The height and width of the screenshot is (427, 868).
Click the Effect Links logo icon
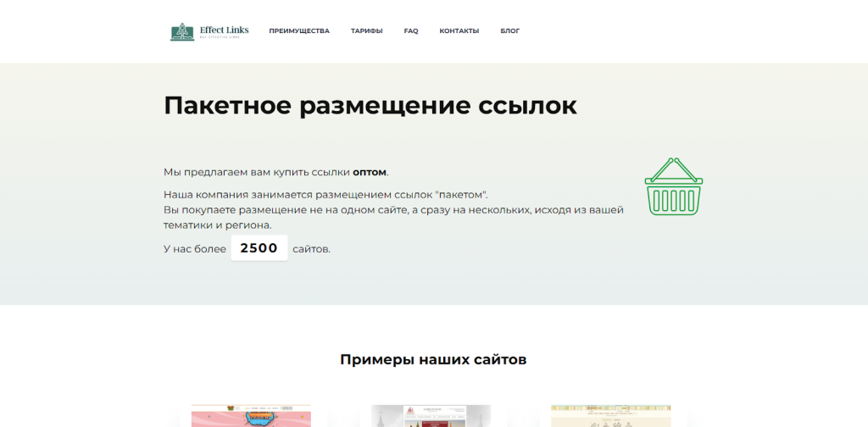pos(182,32)
